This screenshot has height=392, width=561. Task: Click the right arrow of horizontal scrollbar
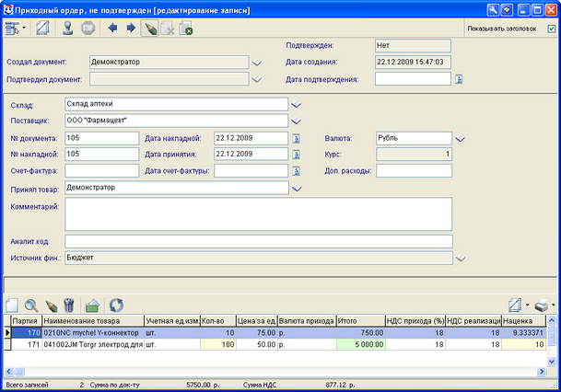[542, 372]
